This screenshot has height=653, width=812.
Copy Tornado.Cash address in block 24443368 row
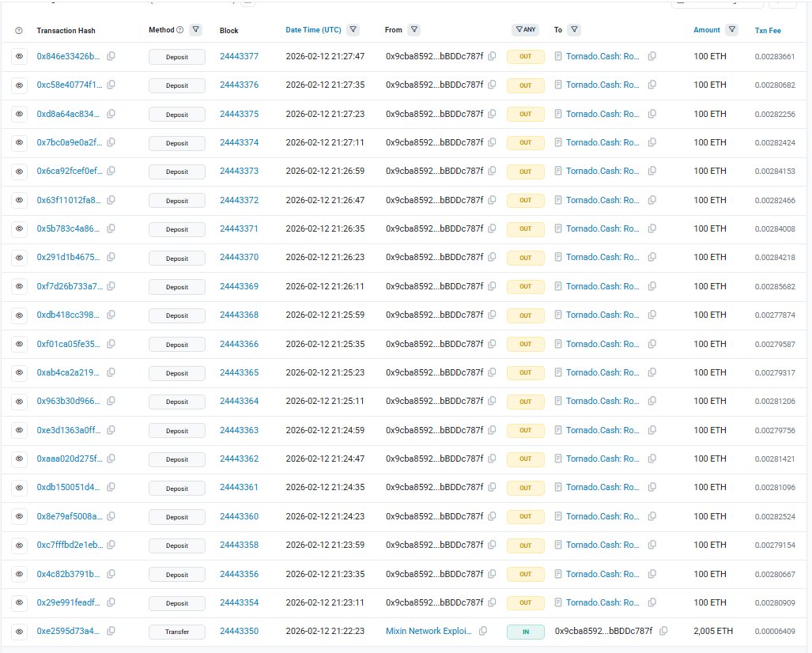[x=652, y=315]
